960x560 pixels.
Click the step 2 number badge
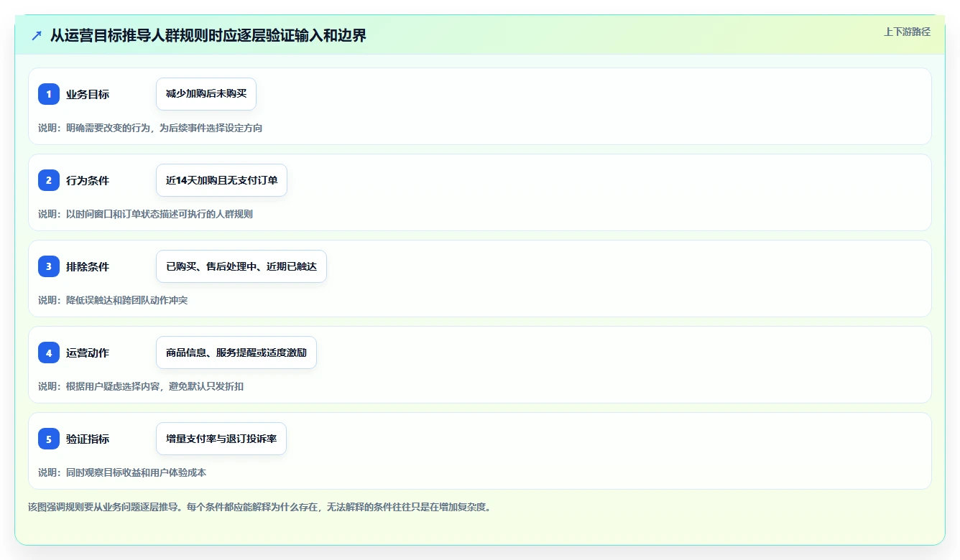(49, 180)
